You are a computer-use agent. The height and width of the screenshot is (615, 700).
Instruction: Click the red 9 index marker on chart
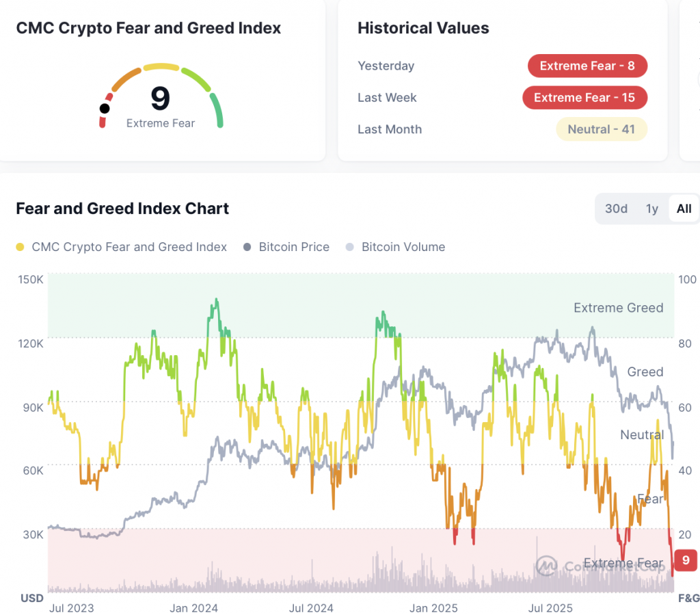click(685, 560)
